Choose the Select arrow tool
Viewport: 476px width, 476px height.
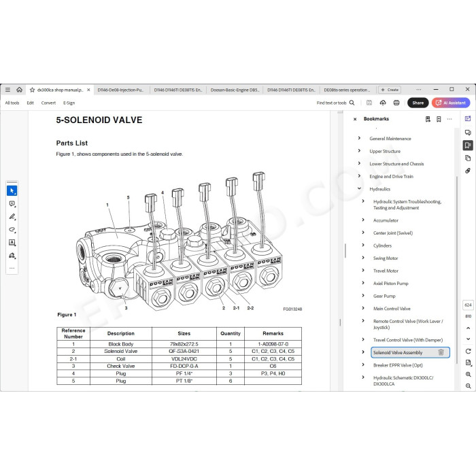(x=12, y=190)
